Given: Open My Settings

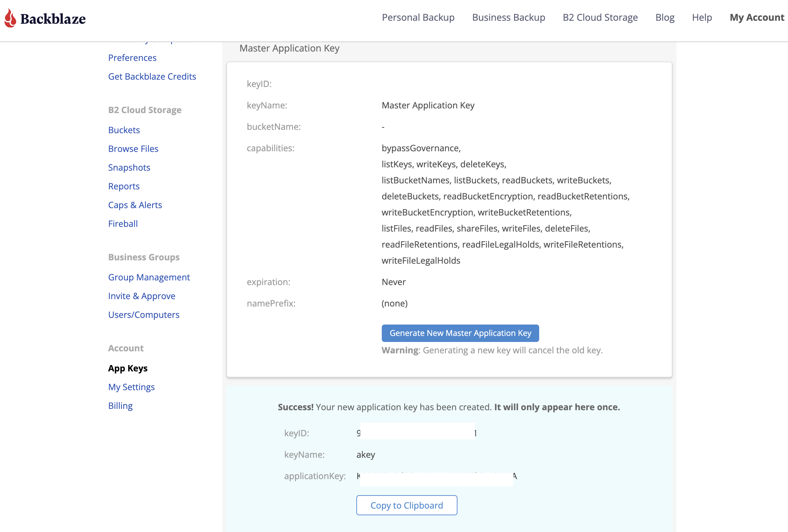Looking at the screenshot, I should [131, 387].
